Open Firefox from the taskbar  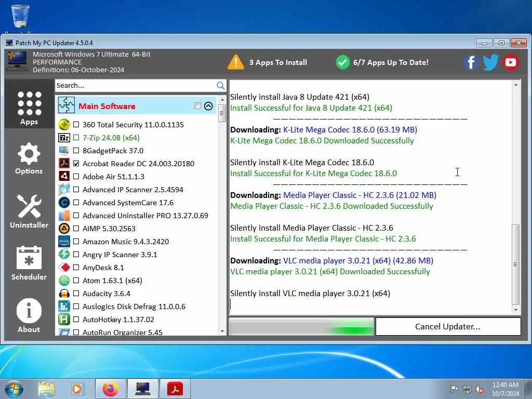[x=111, y=389]
